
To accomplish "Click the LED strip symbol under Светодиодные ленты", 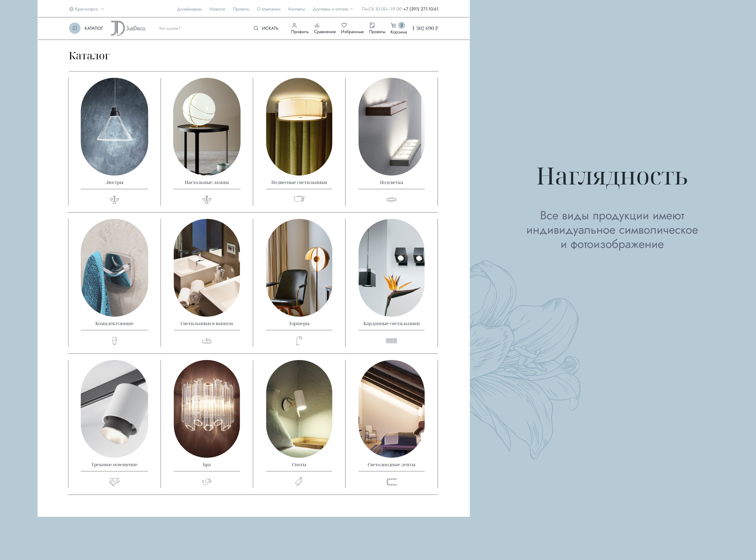I will [x=391, y=482].
